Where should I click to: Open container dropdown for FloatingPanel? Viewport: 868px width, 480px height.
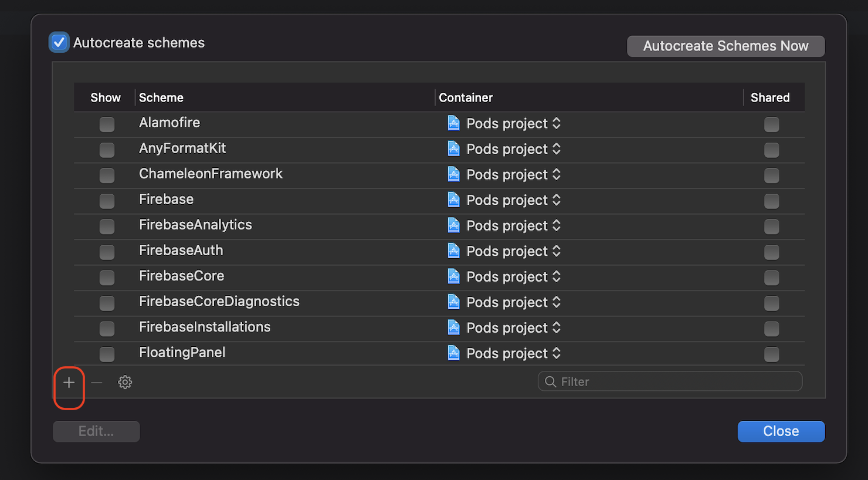pos(504,353)
